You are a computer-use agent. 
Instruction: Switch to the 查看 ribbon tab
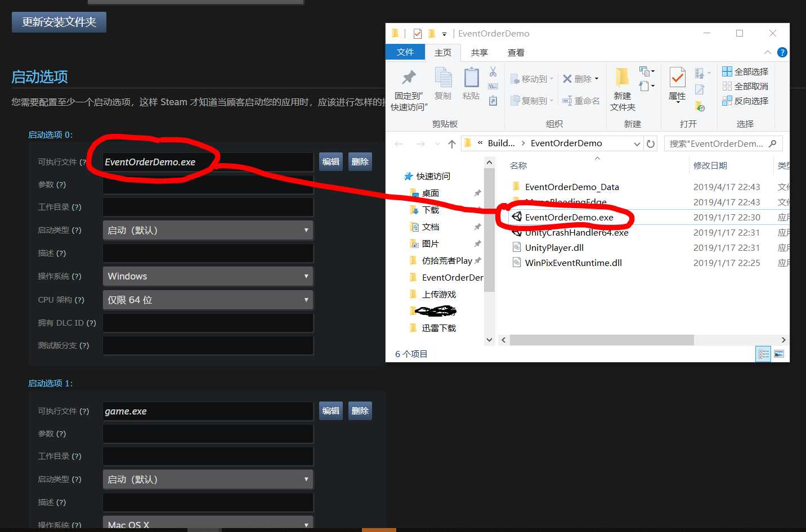click(516, 52)
